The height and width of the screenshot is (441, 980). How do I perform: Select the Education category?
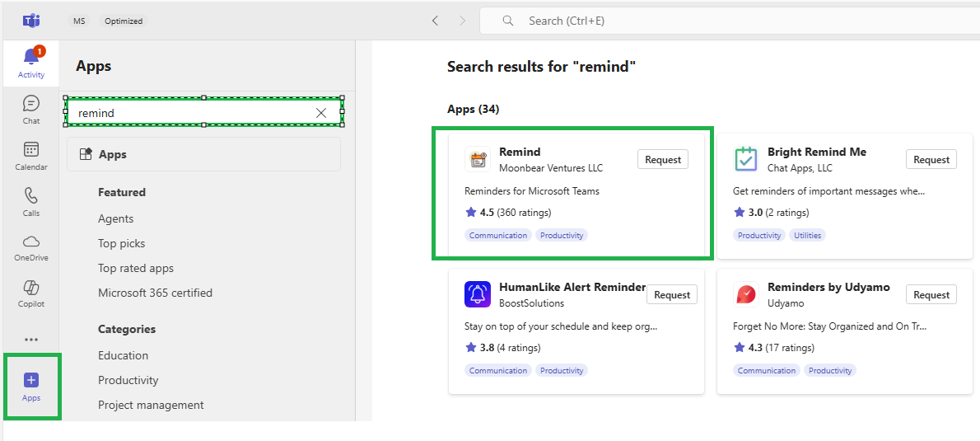tap(124, 355)
